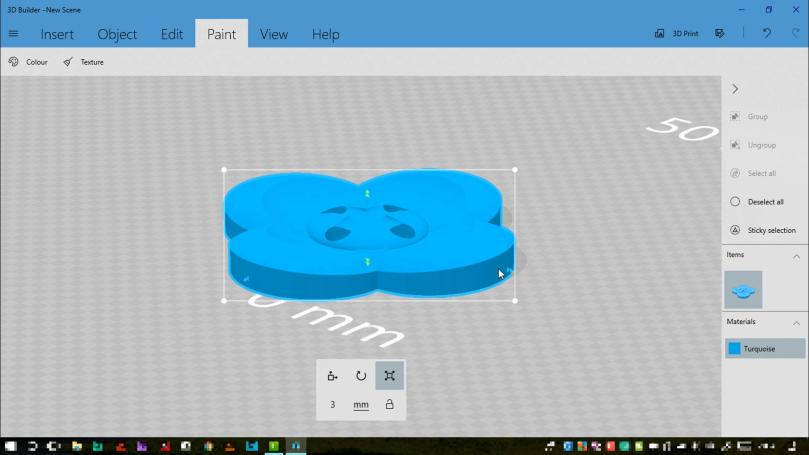Choose the Texture paint tool
The image size is (809, 455).
84,62
